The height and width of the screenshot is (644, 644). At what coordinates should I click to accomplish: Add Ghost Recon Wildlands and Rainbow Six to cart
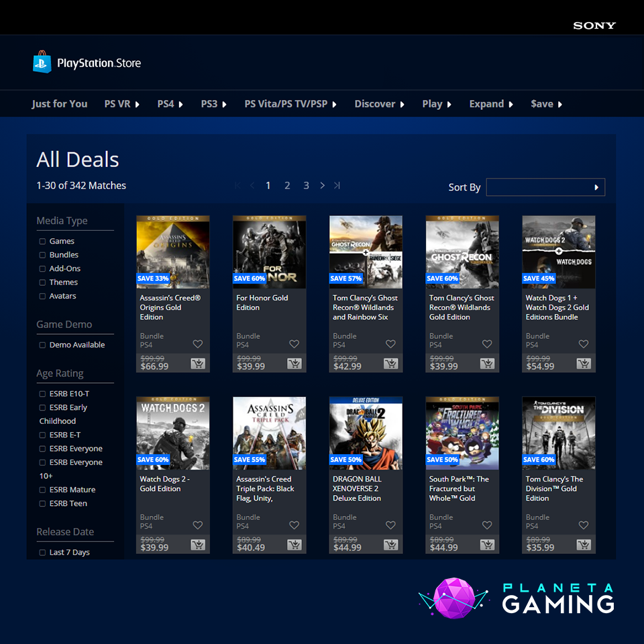(391, 364)
